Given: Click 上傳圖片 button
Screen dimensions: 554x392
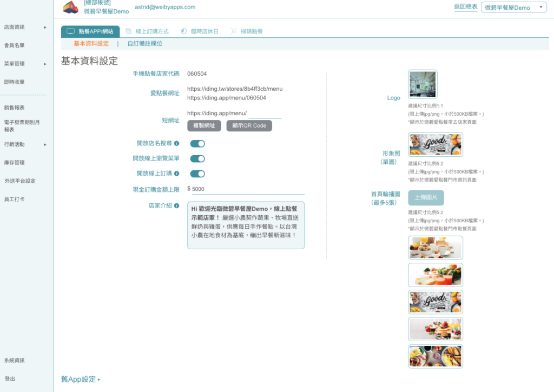Looking at the screenshot, I should 426,197.
